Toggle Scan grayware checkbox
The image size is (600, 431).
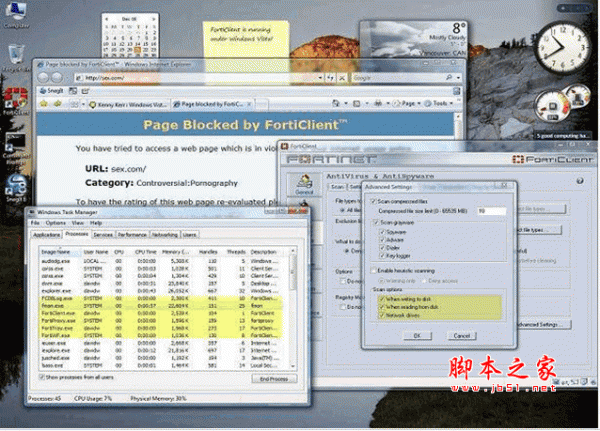click(x=376, y=222)
